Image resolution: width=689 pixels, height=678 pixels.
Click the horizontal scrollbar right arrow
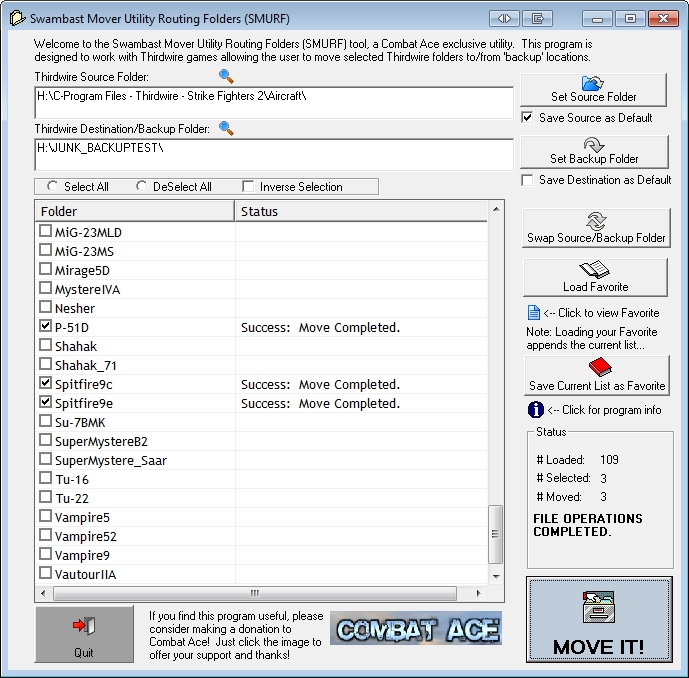point(479,593)
